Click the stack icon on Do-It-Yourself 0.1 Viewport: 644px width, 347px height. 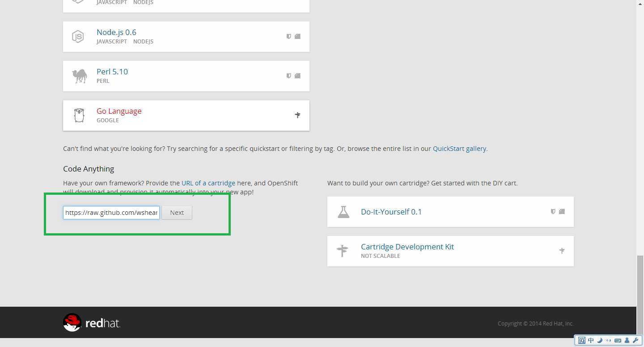[x=562, y=212]
